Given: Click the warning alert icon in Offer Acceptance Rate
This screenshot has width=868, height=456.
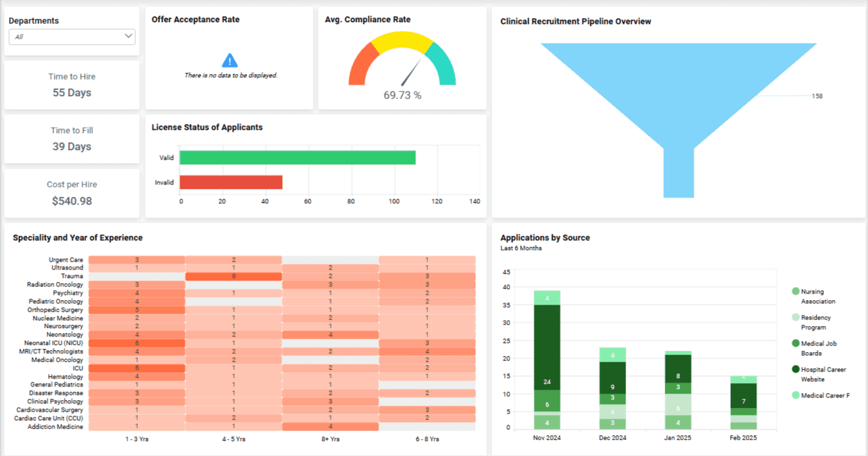Looking at the screenshot, I should (228, 60).
